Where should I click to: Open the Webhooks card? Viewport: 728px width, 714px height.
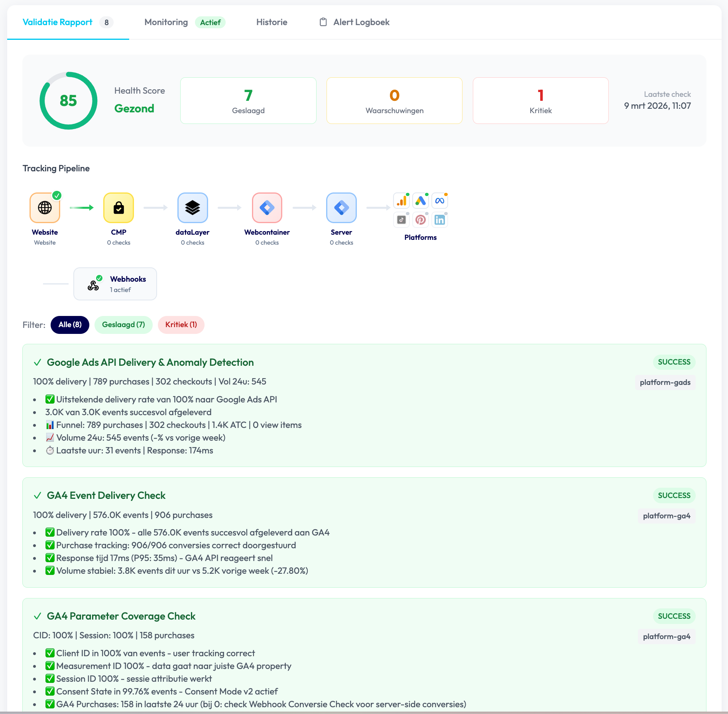115,284
